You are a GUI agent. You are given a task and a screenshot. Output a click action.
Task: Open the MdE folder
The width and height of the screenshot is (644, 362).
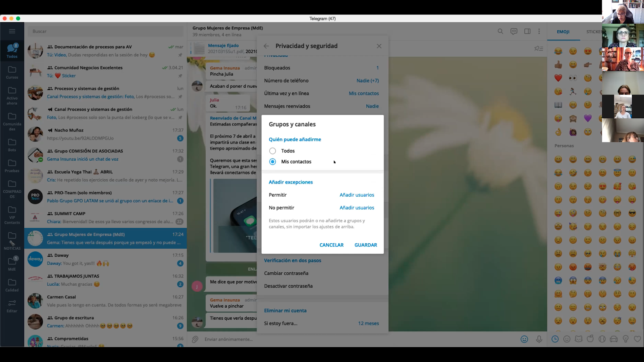point(12,264)
